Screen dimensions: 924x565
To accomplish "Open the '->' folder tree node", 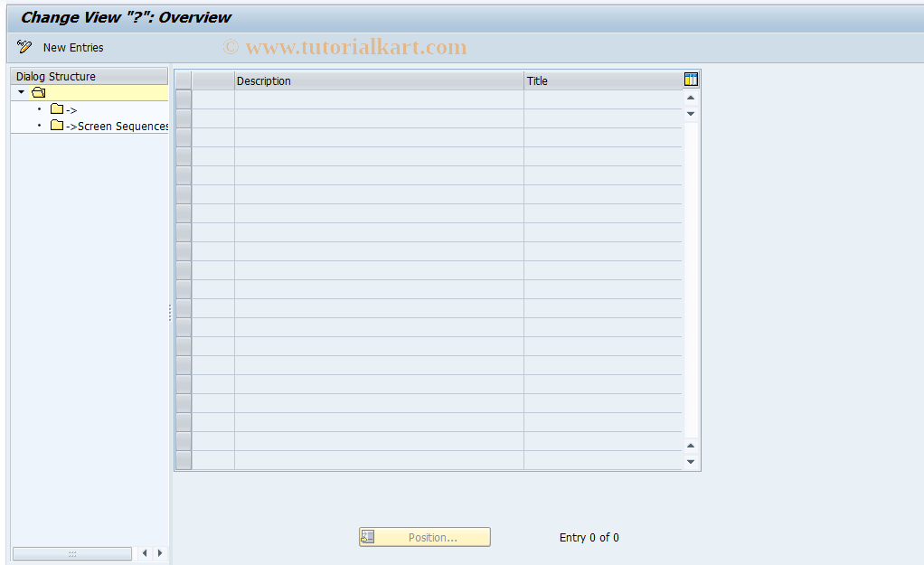I will click(x=64, y=109).
